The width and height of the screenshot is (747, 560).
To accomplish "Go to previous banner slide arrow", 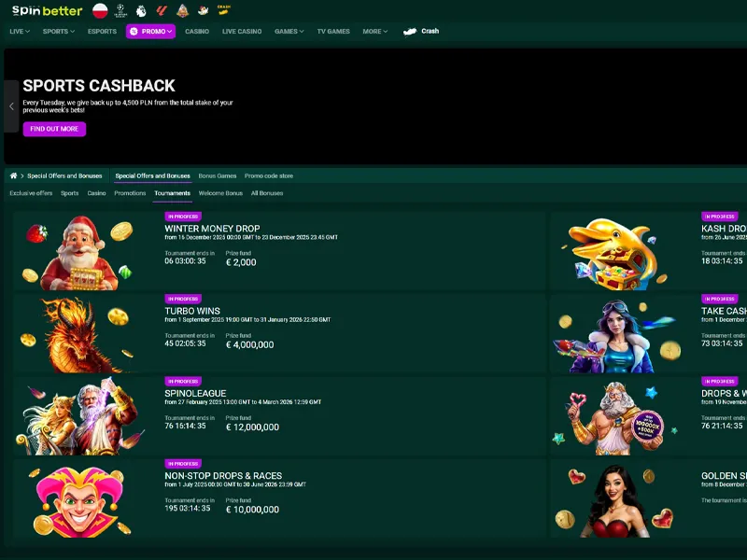I will (x=11, y=106).
